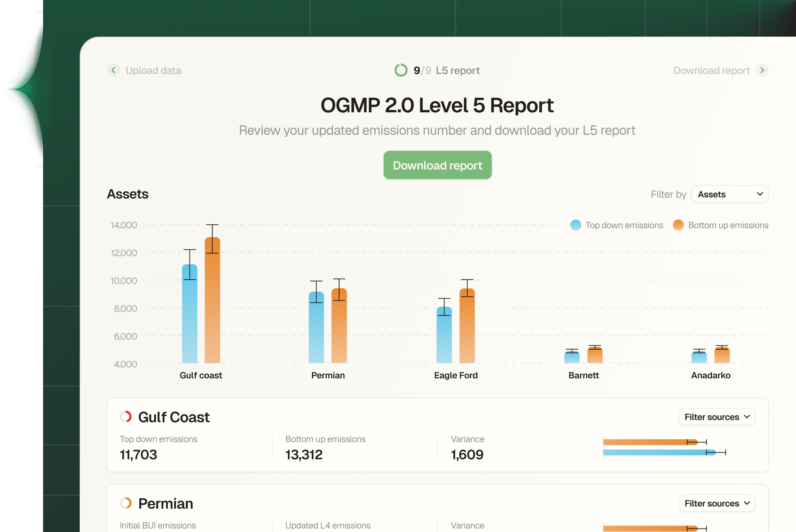
Task: Select the Barnett axis label
Action: 583,375
